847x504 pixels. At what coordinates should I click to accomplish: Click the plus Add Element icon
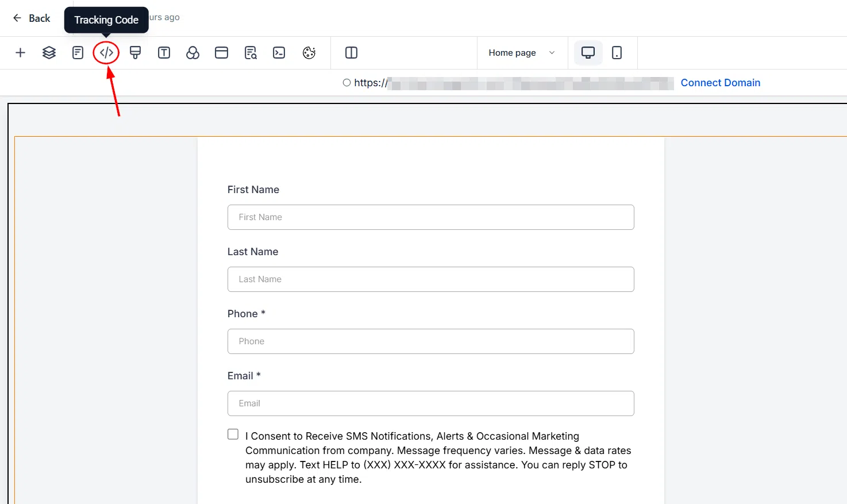21,53
